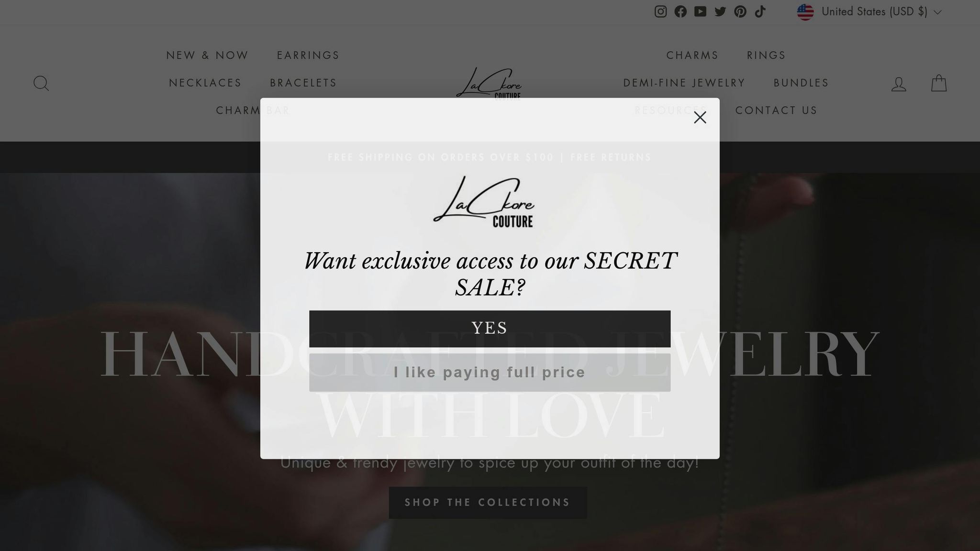Close the secret sale popup
Viewport: 980px width, 551px height.
pos(700,118)
